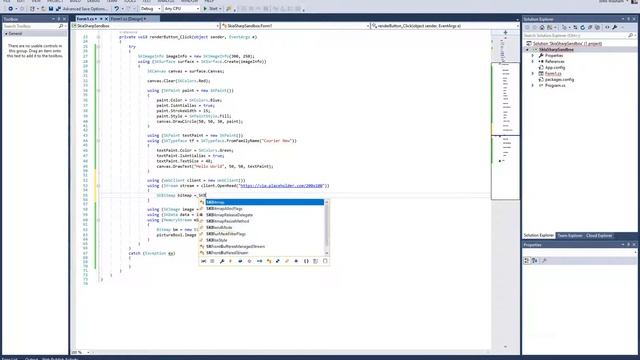Open the editor zoom percentage dropdown
Image resolution: width=640 pixels, height=360 pixels.
click(88, 352)
